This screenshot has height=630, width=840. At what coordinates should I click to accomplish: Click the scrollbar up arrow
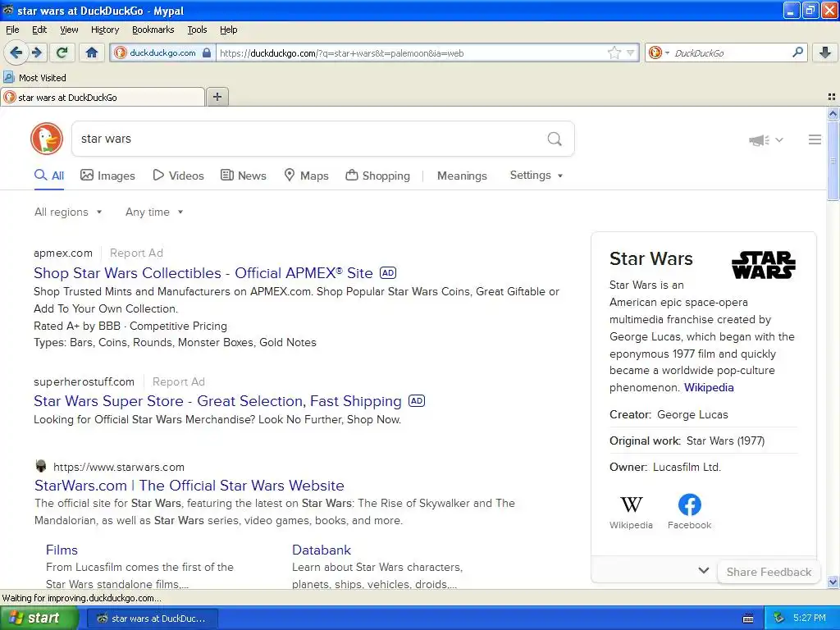(x=833, y=113)
